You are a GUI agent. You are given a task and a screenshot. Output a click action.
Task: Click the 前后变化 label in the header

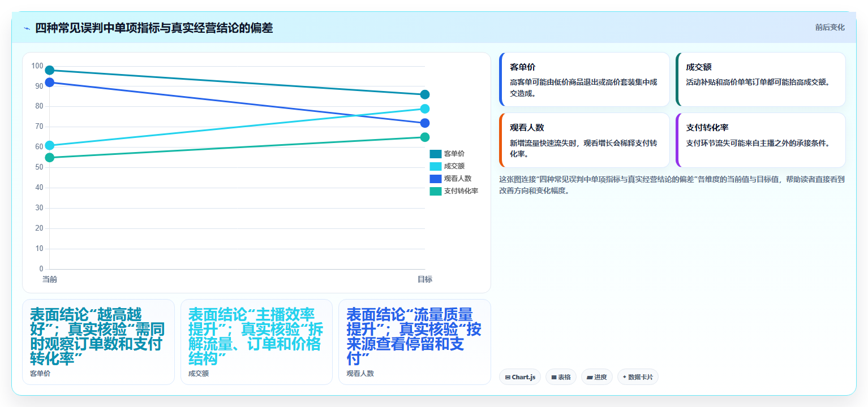click(830, 27)
